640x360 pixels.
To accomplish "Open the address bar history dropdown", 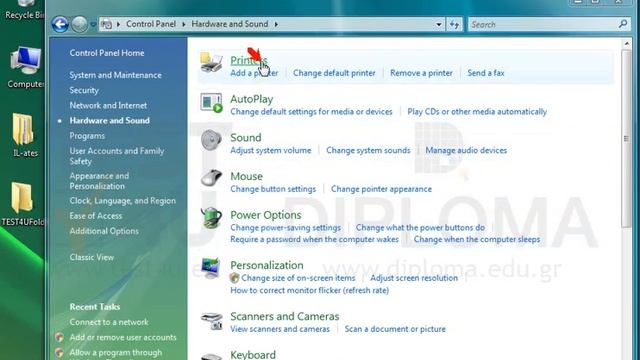I will coord(439,24).
